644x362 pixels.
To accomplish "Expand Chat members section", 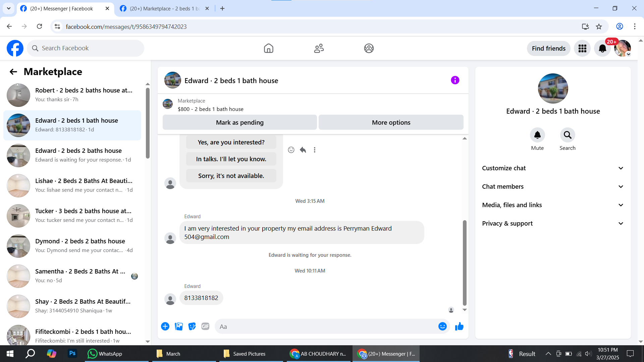I will [553, 187].
